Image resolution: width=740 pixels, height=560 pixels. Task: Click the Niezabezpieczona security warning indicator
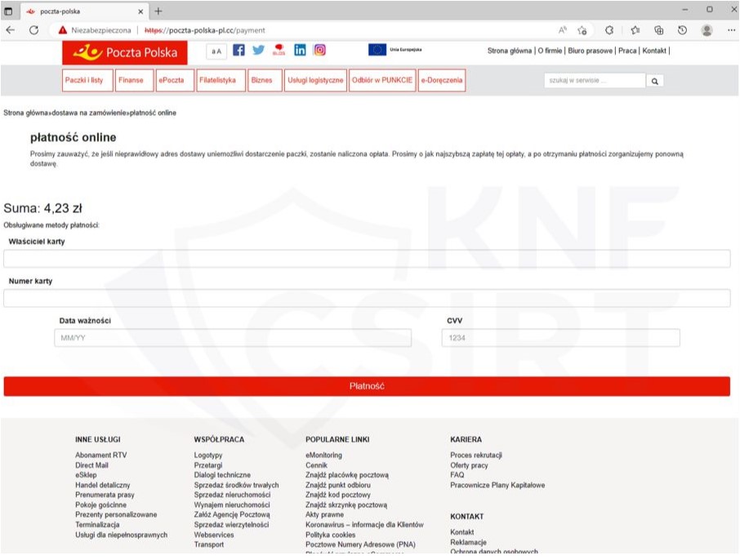95,30
